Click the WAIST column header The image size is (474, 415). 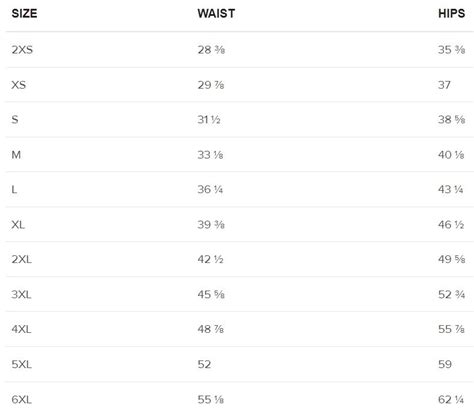(x=216, y=13)
